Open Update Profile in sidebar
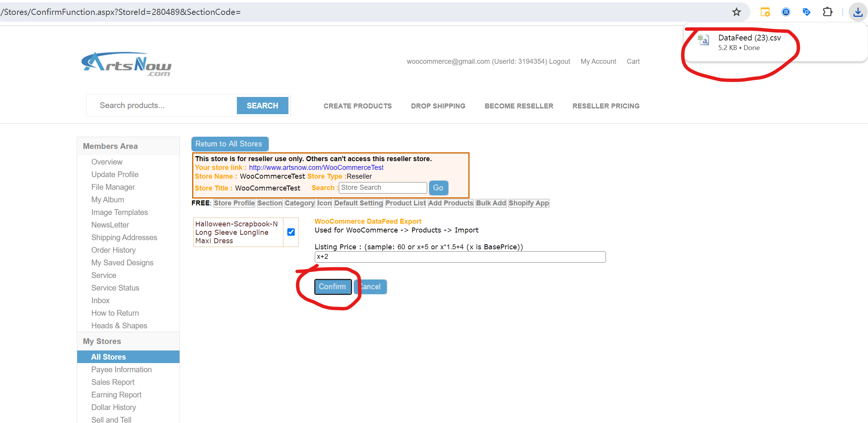Image resolution: width=868 pixels, height=423 pixels. click(115, 174)
